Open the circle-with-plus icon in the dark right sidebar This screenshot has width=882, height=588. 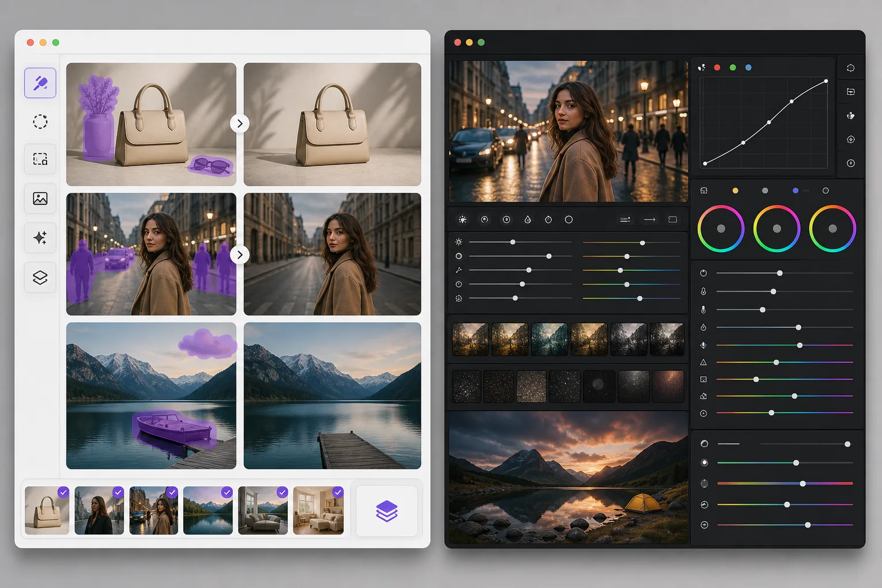pyautogui.click(x=850, y=139)
